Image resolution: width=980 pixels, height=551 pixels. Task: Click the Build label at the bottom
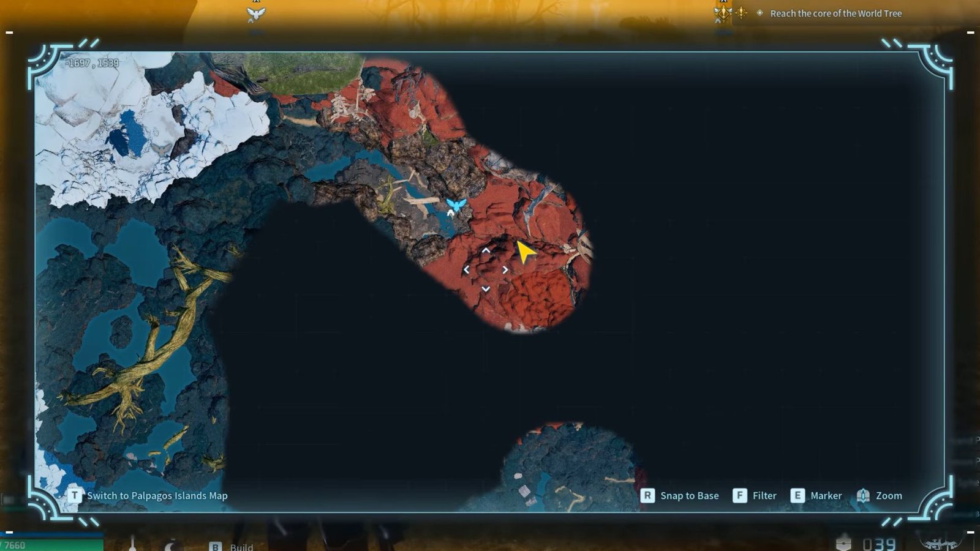241,547
